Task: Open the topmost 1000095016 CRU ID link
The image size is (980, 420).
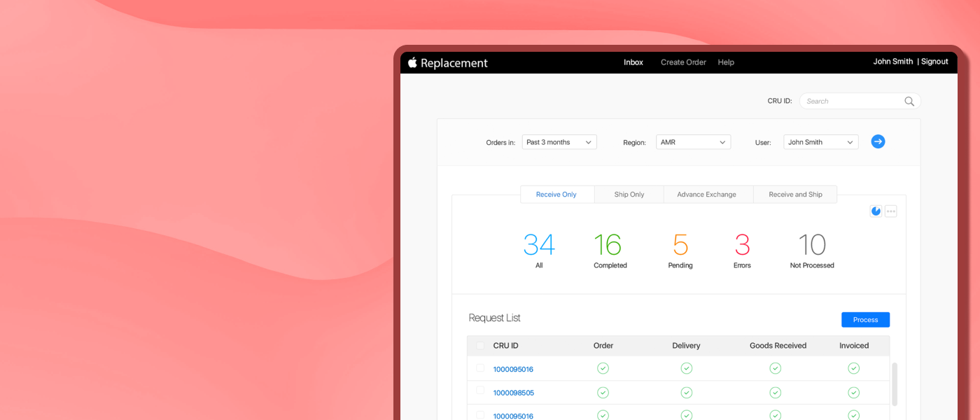Action: (x=513, y=369)
